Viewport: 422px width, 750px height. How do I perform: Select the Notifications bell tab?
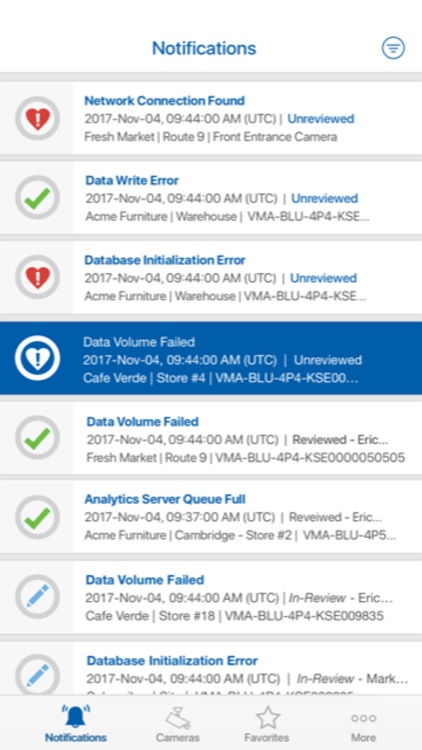coord(76,723)
